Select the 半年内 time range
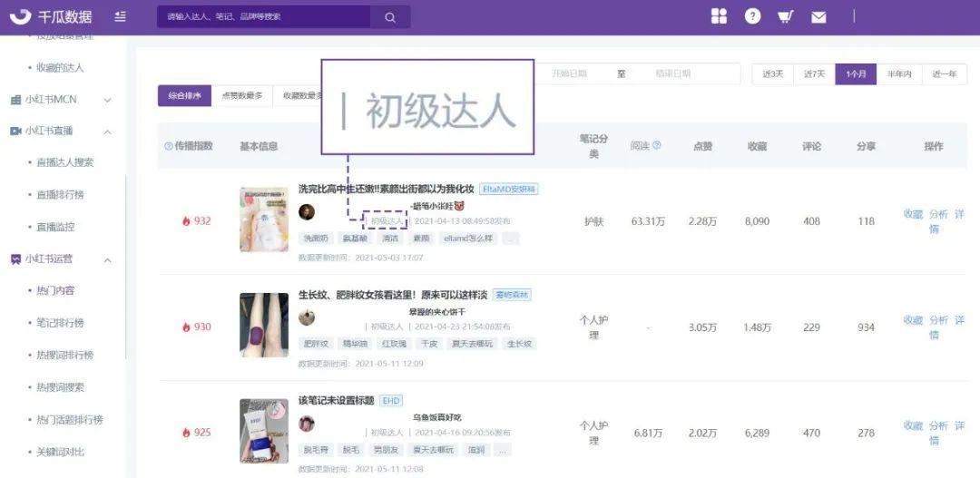 pyautogui.click(x=898, y=74)
